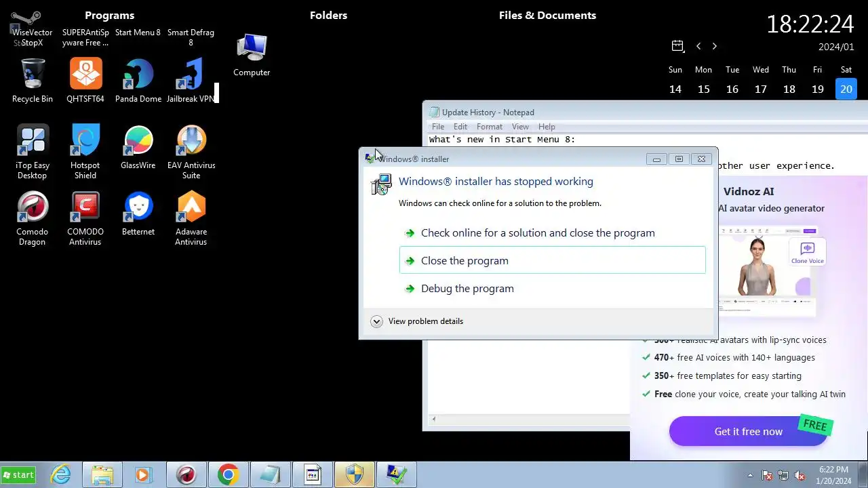Screen dimensions: 868x488
Task: Click the Windows installer taskbar button
Action: click(396, 475)
